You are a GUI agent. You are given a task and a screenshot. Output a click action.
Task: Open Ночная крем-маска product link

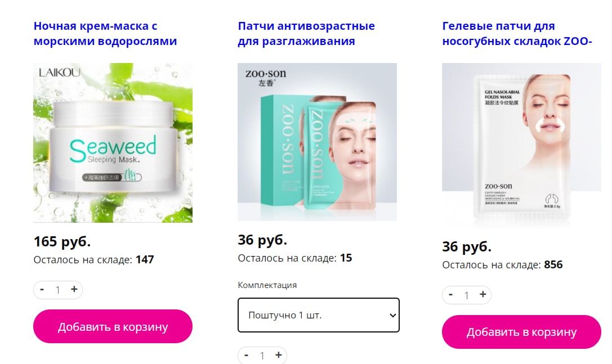click(x=105, y=34)
